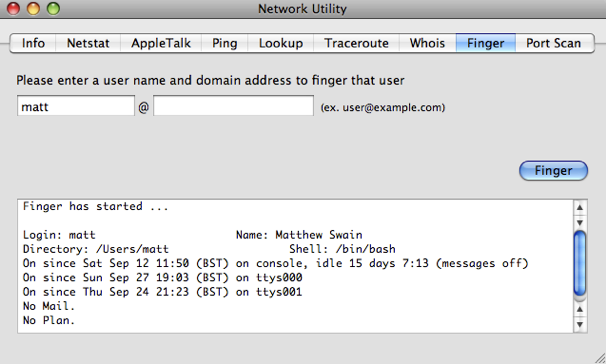Image resolution: width=606 pixels, height=364 pixels.
Task: Click the bottom scroll-down arrow of output
Action: [x=580, y=325]
